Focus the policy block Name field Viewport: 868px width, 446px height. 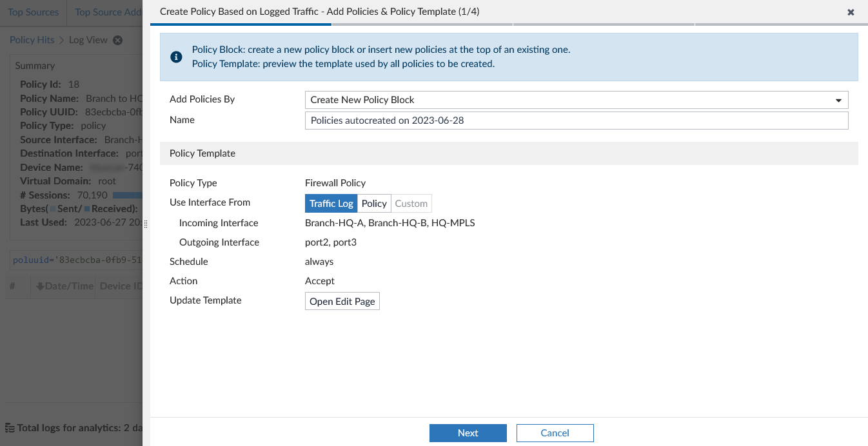[x=577, y=121]
